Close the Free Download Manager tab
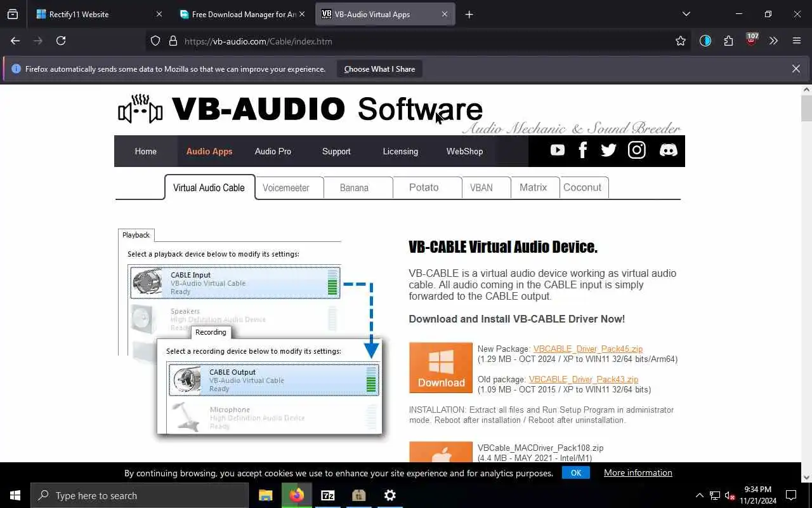This screenshot has height=508, width=812. tap(302, 14)
